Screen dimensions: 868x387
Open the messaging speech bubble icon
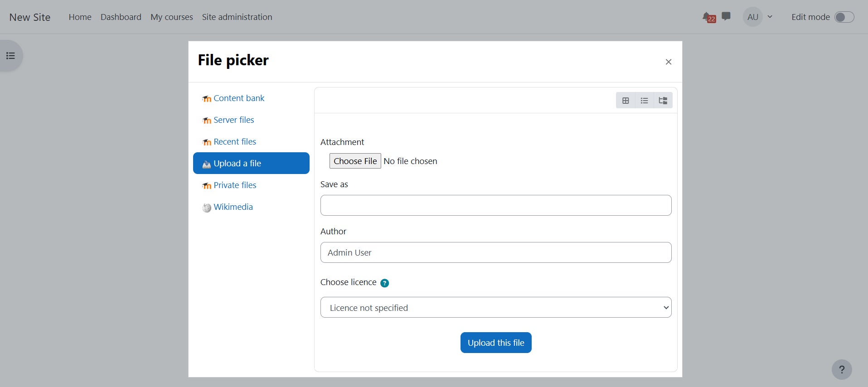pos(726,17)
